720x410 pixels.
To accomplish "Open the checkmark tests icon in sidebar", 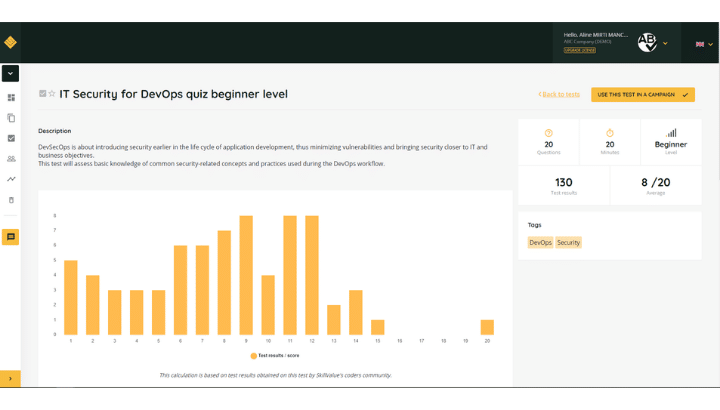I will click(x=11, y=138).
